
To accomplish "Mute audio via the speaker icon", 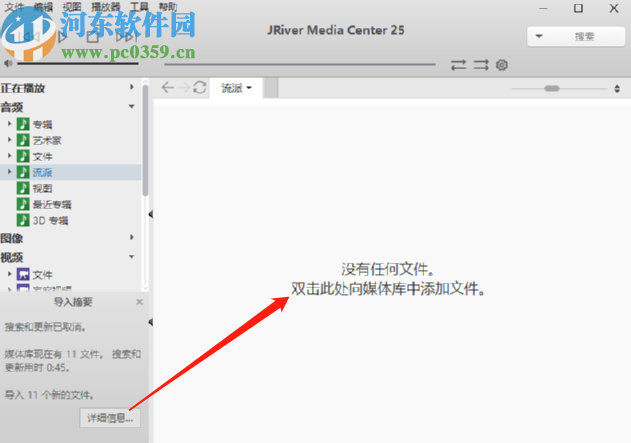I will tap(8, 63).
